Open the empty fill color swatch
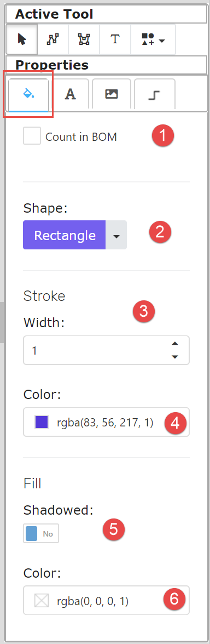 pos(42,600)
